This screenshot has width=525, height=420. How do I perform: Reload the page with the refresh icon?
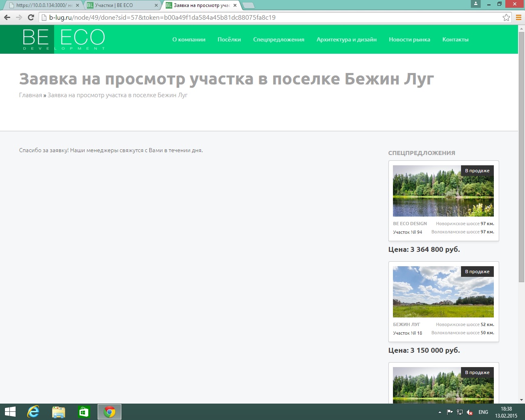coord(31,17)
